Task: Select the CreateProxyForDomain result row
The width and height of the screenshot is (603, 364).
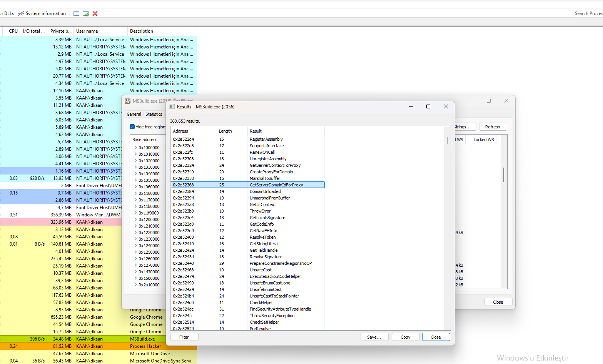Action: [247, 172]
